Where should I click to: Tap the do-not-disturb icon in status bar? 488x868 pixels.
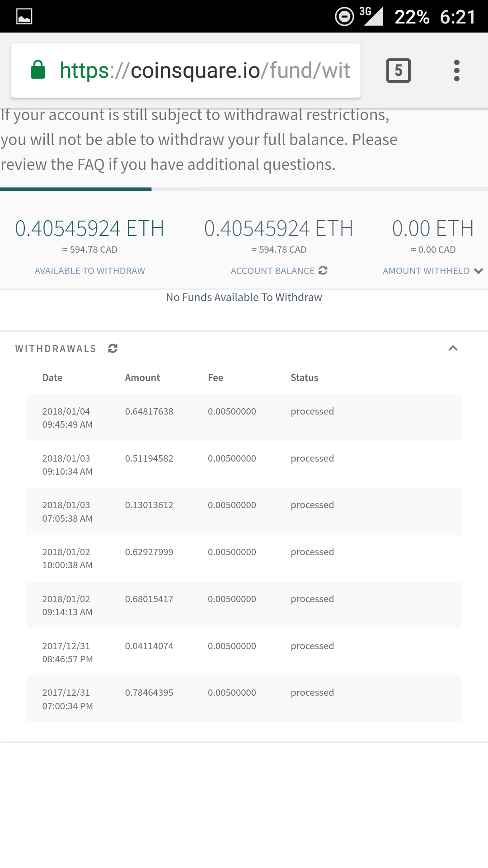click(344, 17)
